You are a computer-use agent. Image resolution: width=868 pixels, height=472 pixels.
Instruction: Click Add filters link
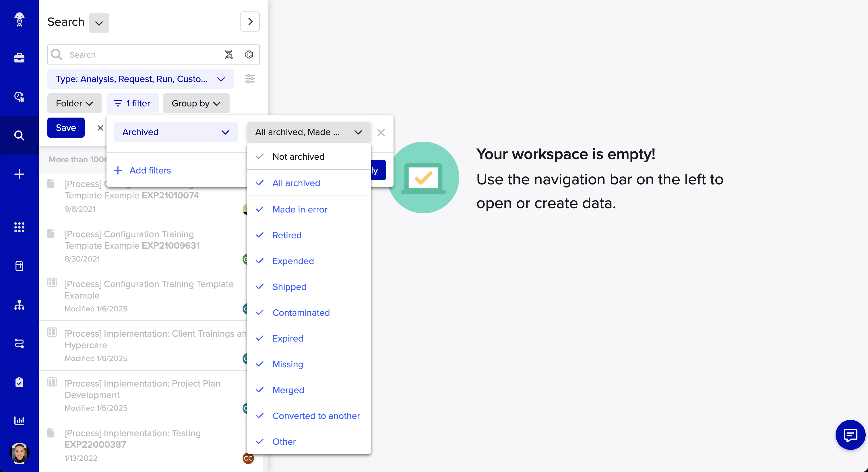(x=142, y=170)
